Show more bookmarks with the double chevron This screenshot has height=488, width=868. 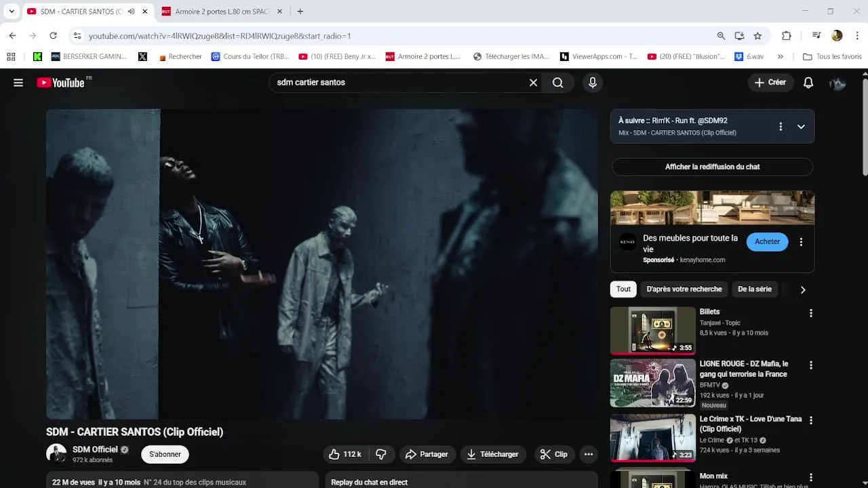coord(781,56)
